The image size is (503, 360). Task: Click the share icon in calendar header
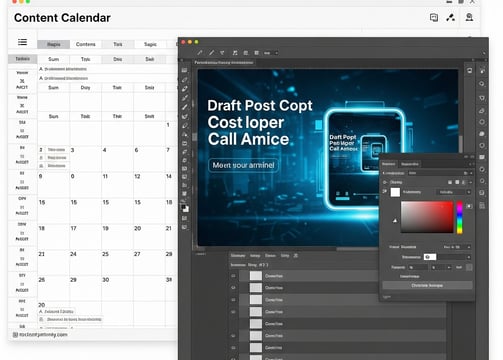[x=451, y=17]
